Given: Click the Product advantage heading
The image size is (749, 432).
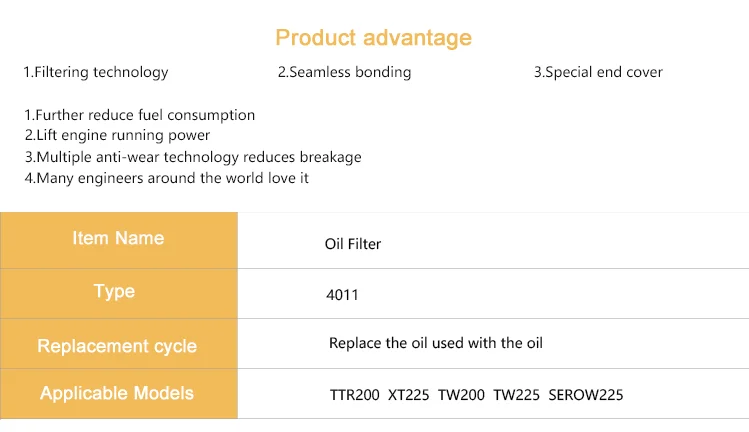Looking at the screenshot, I should point(373,38).
